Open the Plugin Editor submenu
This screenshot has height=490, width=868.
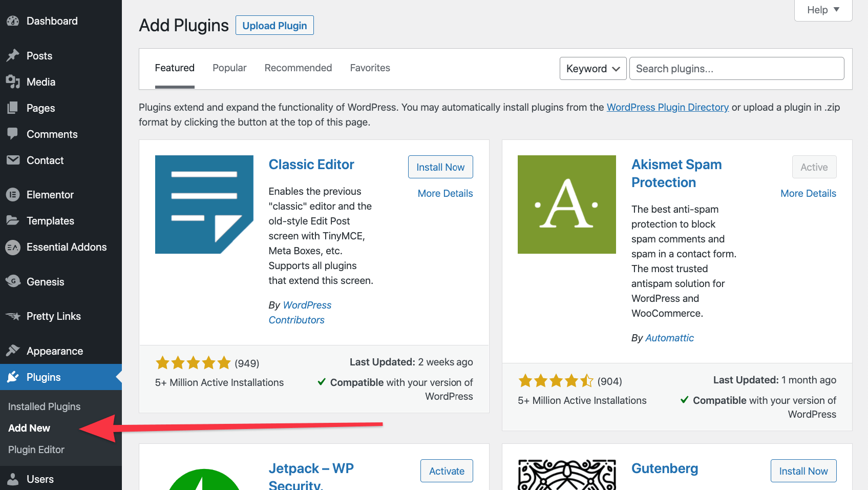pyautogui.click(x=36, y=450)
